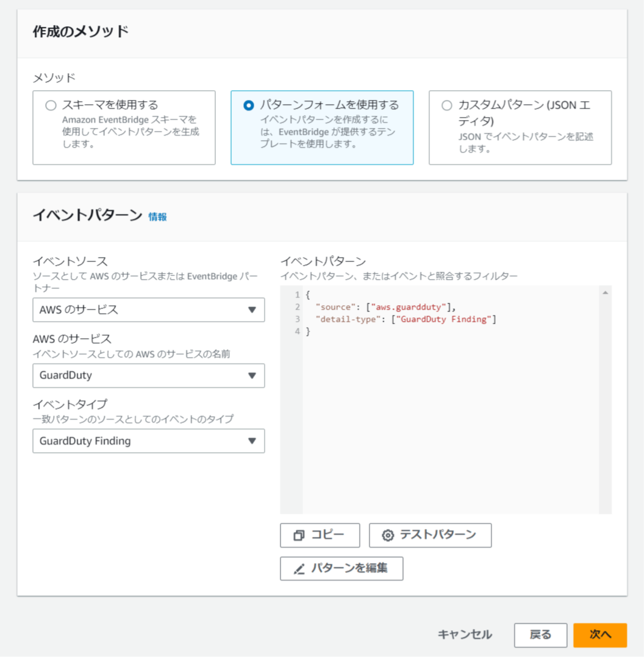Click the gear icon in テストパターン button
Screen dimensions: 644x657
388,535
